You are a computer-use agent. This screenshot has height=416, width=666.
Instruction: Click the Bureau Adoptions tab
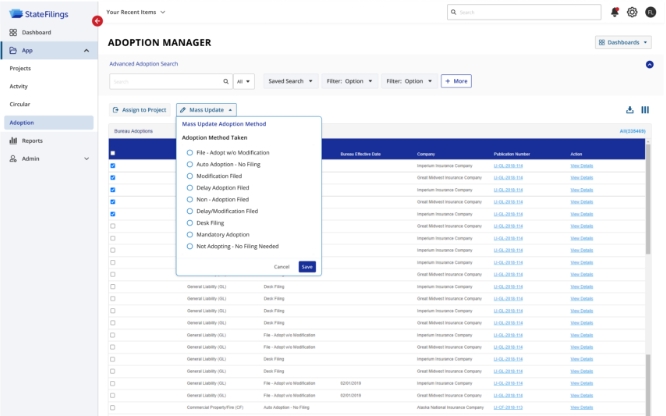pos(133,131)
